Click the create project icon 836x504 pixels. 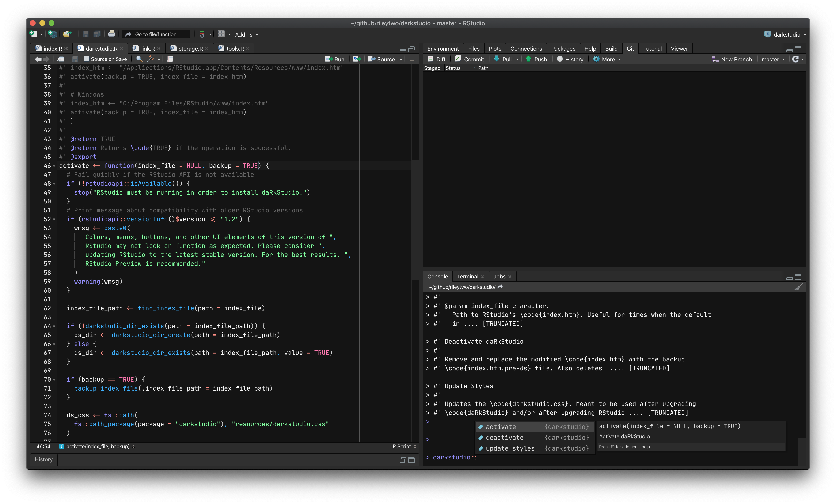point(52,34)
